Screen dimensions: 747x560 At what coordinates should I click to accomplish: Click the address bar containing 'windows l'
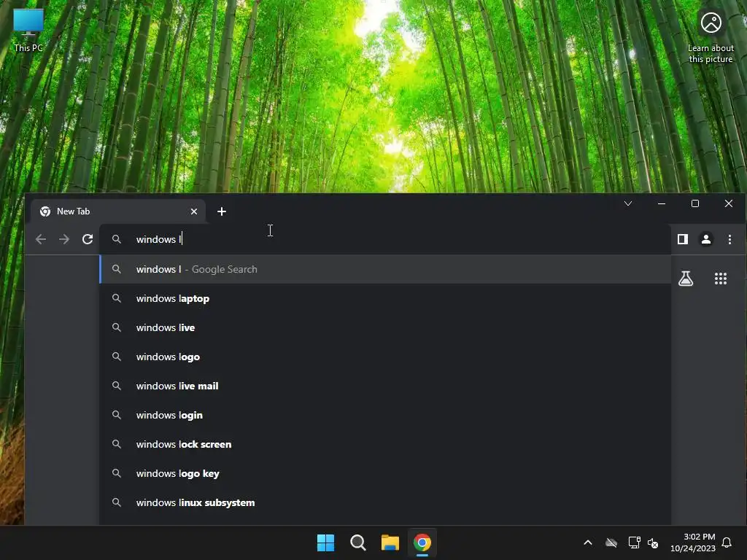pos(385,239)
